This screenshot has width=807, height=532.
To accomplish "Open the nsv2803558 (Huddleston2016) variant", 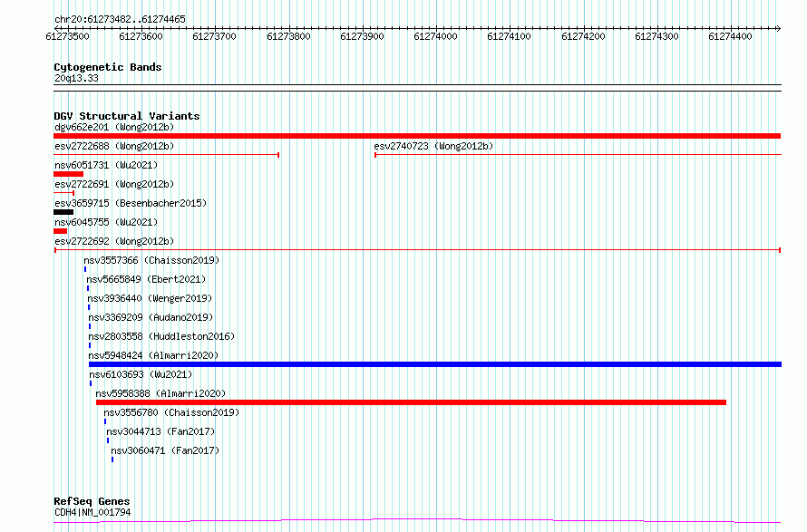I will pos(161,336).
